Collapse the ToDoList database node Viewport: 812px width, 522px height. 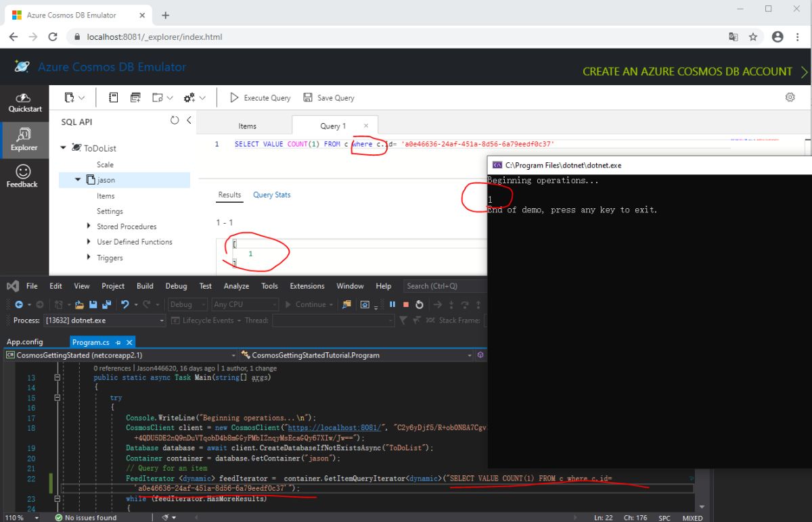click(64, 147)
